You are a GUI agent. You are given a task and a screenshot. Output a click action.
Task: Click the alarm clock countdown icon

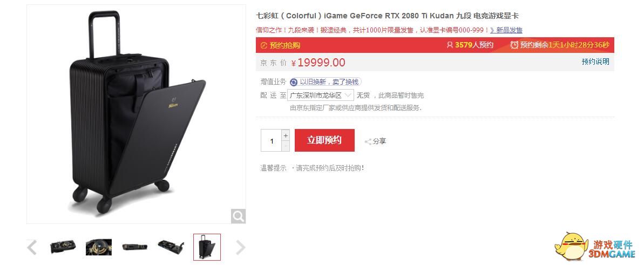point(514,45)
